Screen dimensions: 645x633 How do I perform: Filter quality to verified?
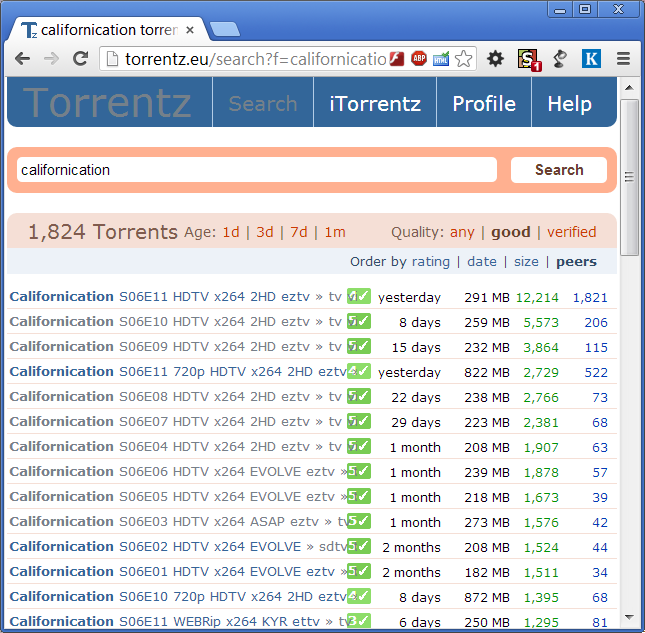coord(571,232)
